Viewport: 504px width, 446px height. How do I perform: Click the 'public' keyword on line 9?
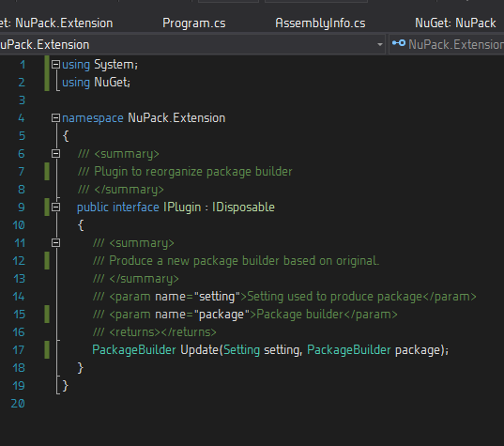pyautogui.click(x=93, y=208)
